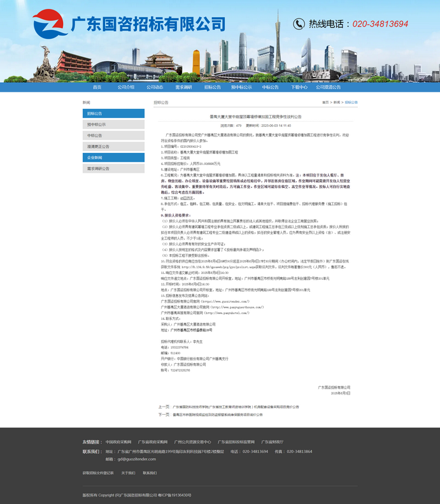The height and width of the screenshot is (504, 440).
Task: Open the 招标公告 item in top navigation bar
Action: 213,87
